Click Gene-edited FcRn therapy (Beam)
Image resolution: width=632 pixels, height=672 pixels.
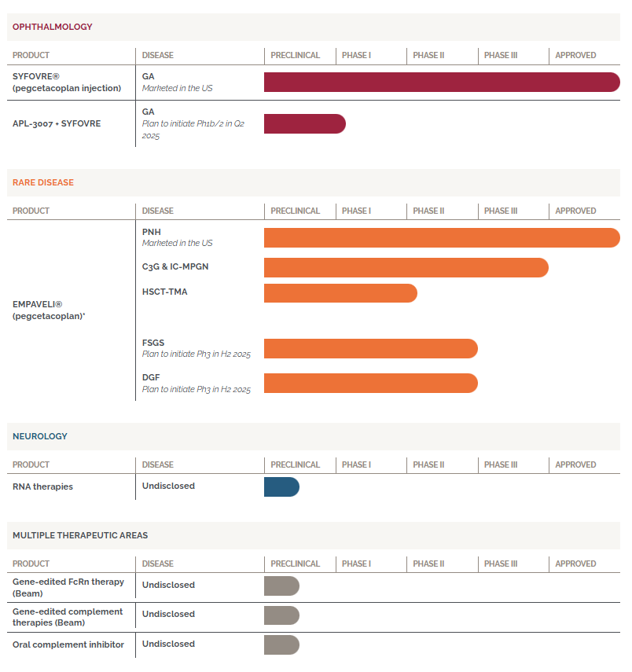tap(68, 588)
